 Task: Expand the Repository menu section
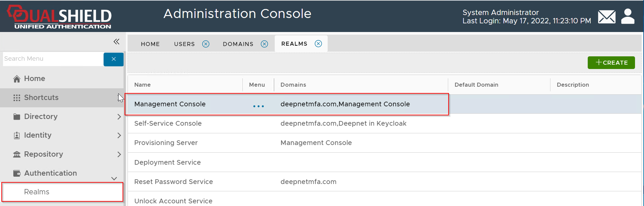click(x=119, y=154)
